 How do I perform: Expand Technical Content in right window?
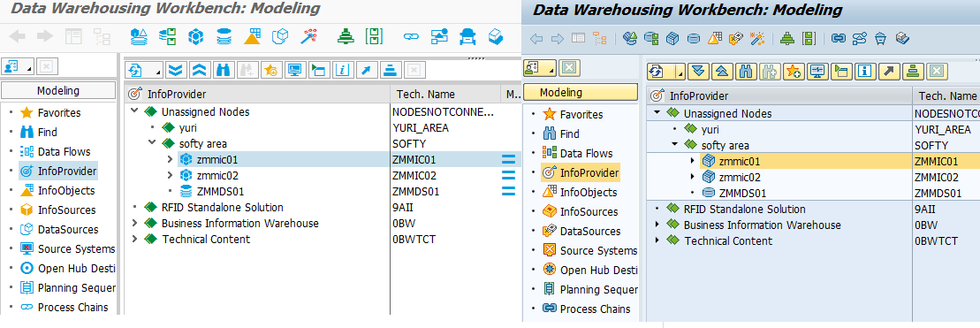(657, 240)
